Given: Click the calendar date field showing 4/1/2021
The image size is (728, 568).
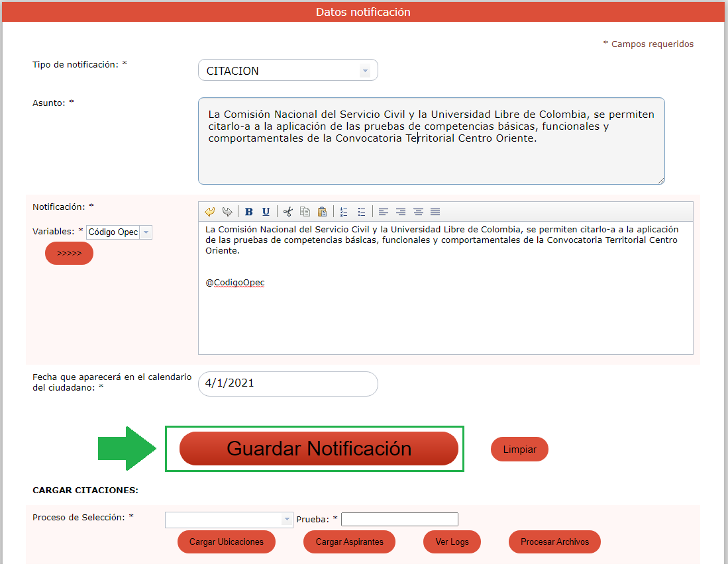Looking at the screenshot, I should click(287, 383).
